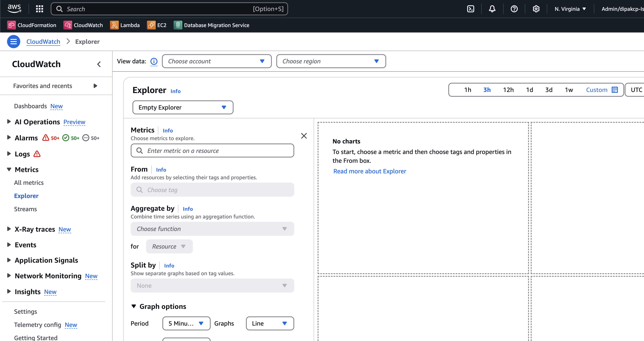Click the in-alarm red triangle icon
The width and height of the screenshot is (644, 341).
[46, 138]
